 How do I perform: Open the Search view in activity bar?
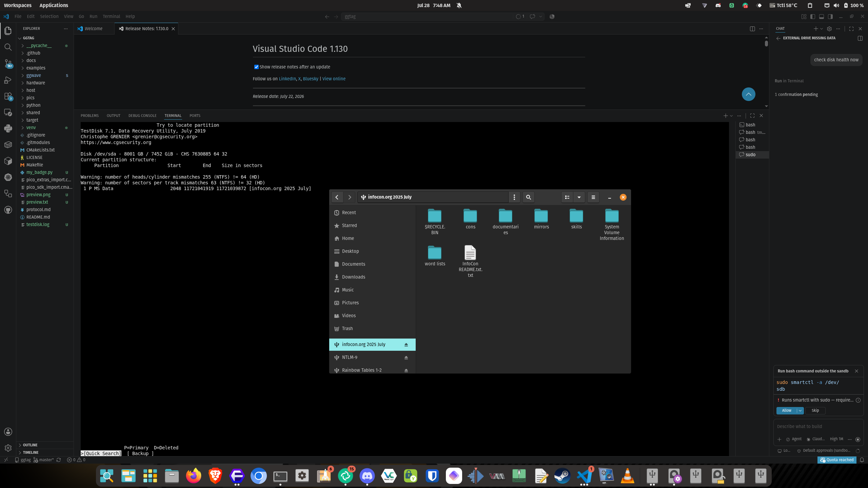(x=8, y=47)
